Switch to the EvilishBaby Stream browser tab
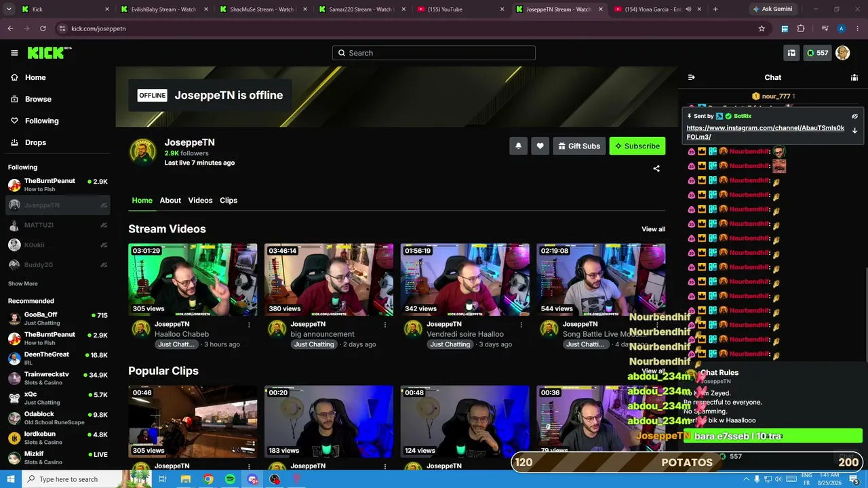The width and height of the screenshot is (868, 488). click(x=164, y=9)
